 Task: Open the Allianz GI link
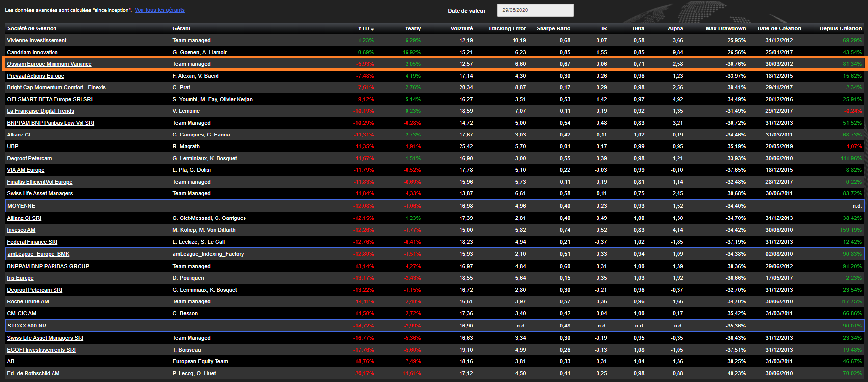click(x=19, y=135)
